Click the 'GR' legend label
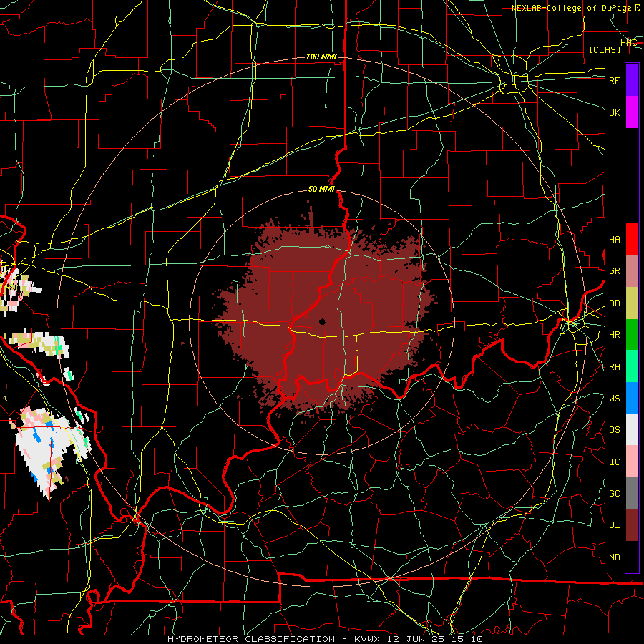 [x=614, y=271]
